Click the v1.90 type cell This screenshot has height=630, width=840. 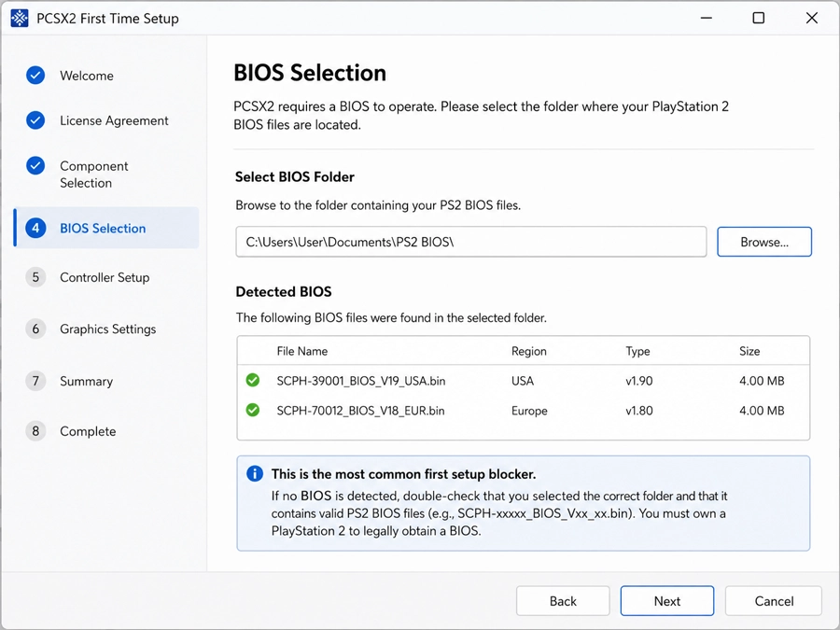pos(639,381)
